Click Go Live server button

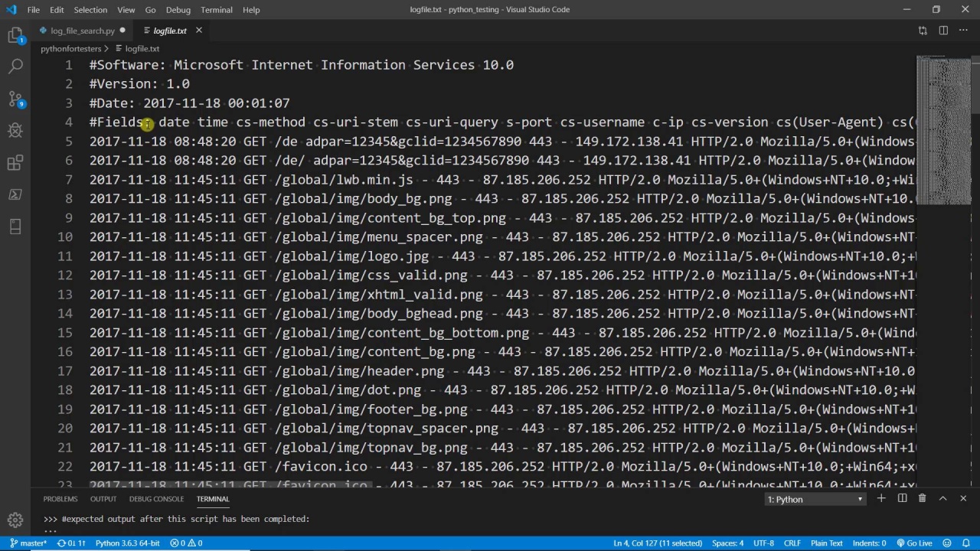click(914, 543)
